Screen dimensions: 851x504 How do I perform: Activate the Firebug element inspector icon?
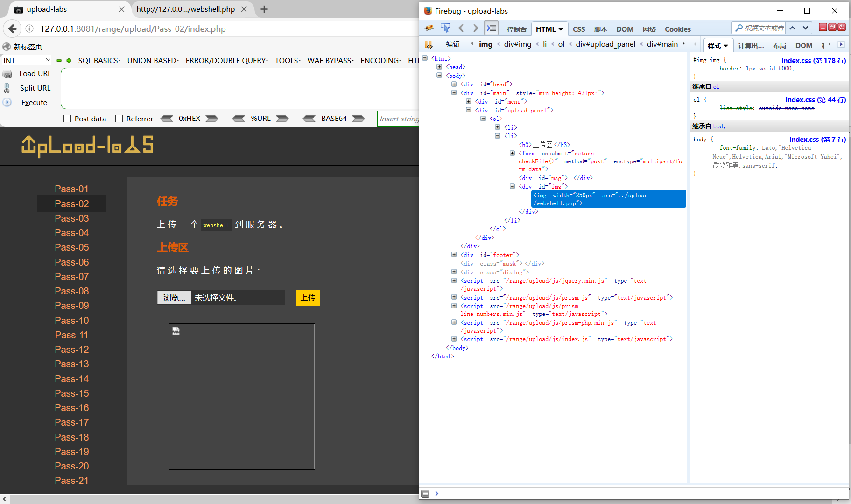tap(445, 28)
